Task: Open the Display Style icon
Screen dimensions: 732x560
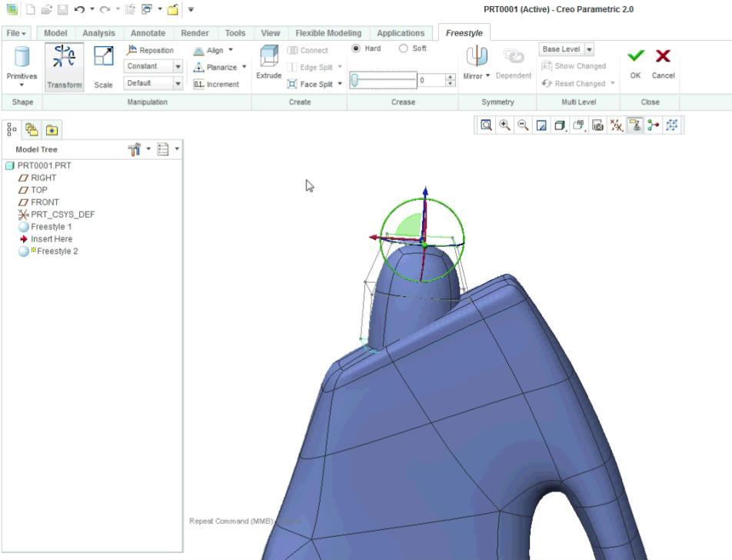Action: pyautogui.click(x=560, y=125)
